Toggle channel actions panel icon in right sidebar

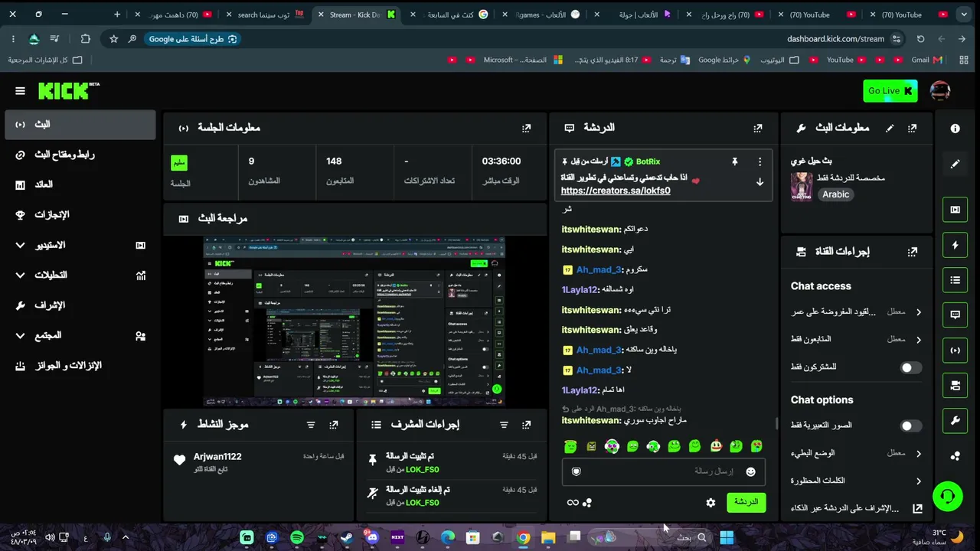coord(955,386)
